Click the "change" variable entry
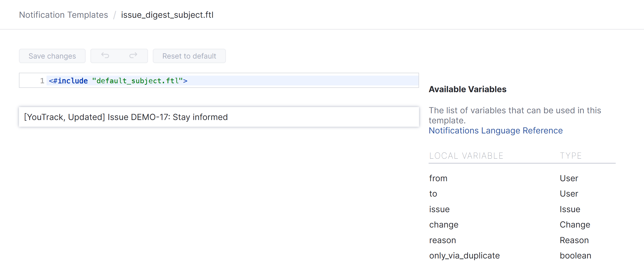 (443, 224)
